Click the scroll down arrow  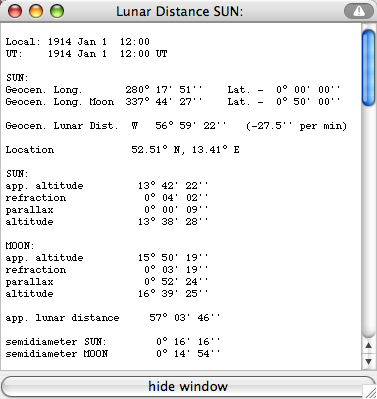pos(368,361)
